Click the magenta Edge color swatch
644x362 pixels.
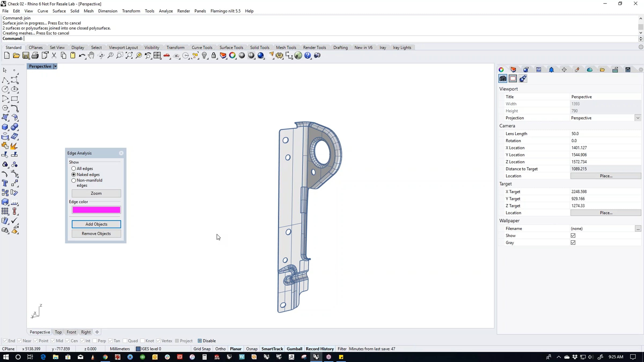96,210
